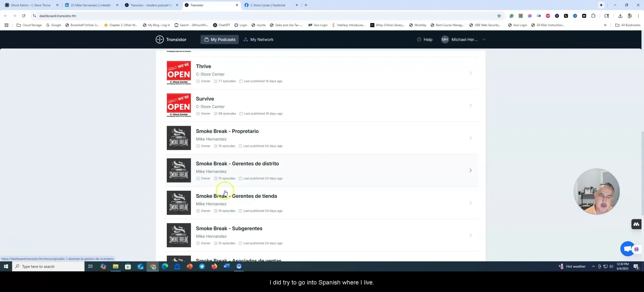Open Cloud Storage bookmark folder
The width and height of the screenshot is (644, 292).
click(x=29, y=25)
